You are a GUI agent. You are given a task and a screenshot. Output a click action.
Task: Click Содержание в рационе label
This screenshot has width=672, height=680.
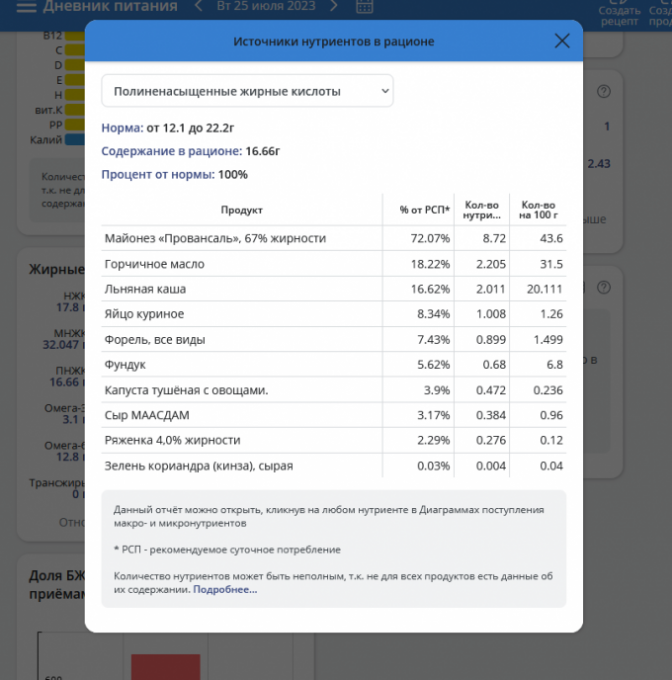[x=172, y=151]
